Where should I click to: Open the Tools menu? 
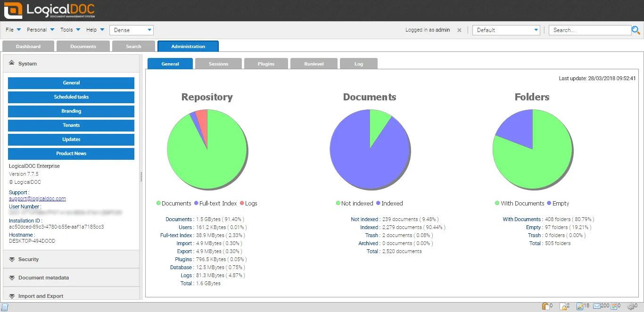click(70, 30)
